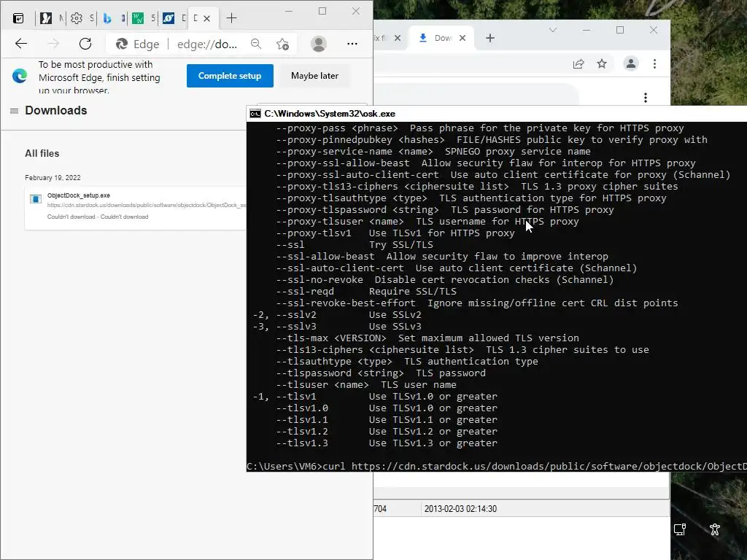Open the Downloads hamburger menu
The image size is (747, 560).
pyautogui.click(x=15, y=111)
